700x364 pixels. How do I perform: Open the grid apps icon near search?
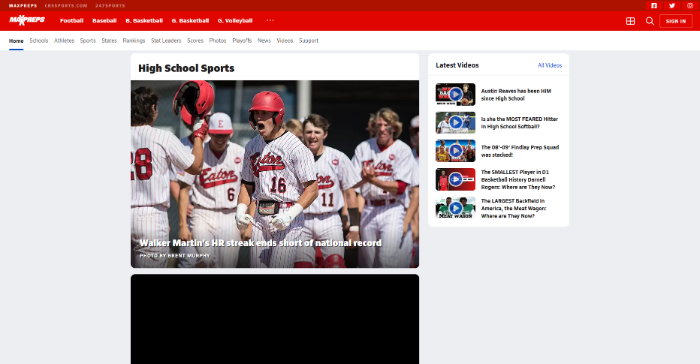(630, 21)
